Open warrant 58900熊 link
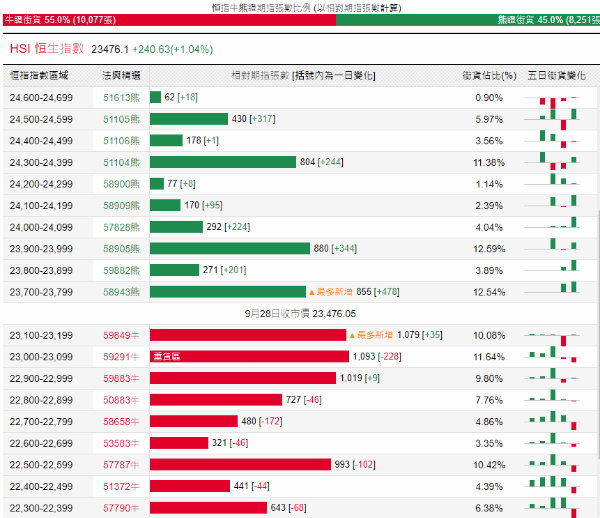Screen dimensions: 600x518 (121, 184)
